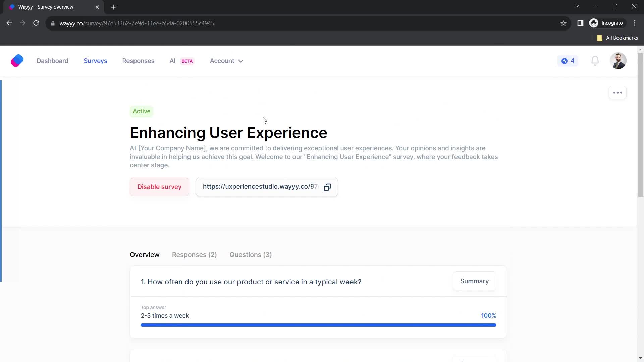Viewport: 644px width, 362px height.
Task: Click the blue credit counter icon showing 4
Action: click(569, 61)
